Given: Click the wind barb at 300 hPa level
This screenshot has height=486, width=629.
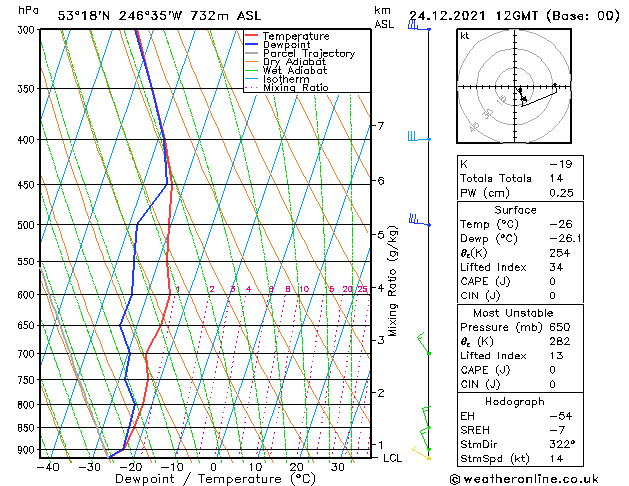Looking at the screenshot, I should pos(419,26).
